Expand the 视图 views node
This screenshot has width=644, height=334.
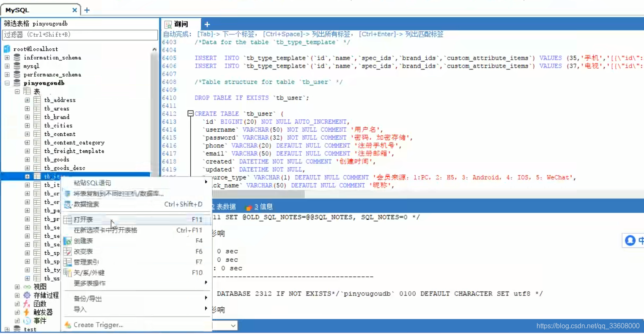point(17,287)
